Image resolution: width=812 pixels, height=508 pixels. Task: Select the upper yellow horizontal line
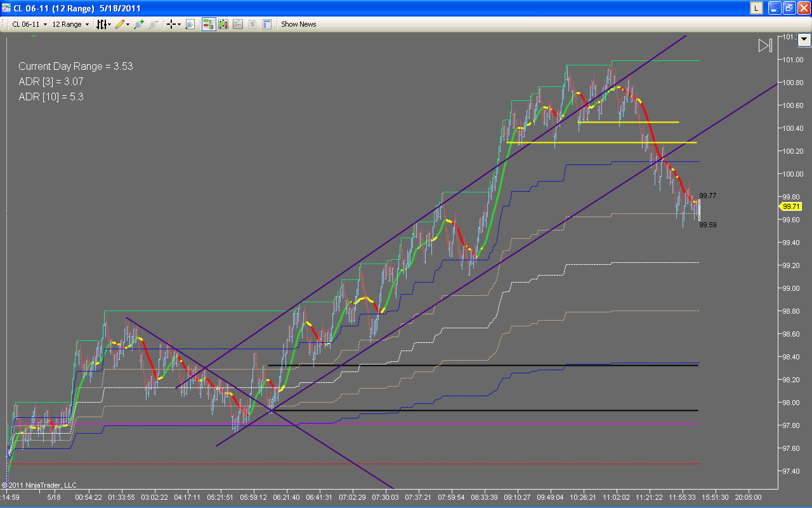tap(629, 122)
